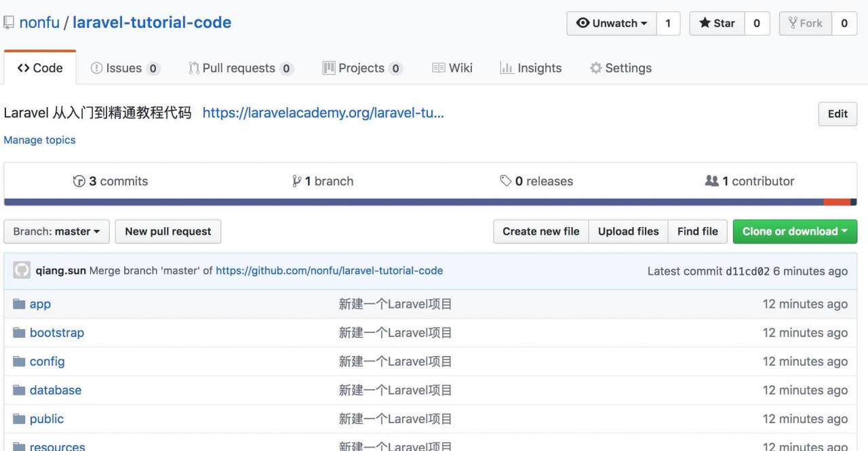
Task: Open the app folder
Action: (x=40, y=304)
